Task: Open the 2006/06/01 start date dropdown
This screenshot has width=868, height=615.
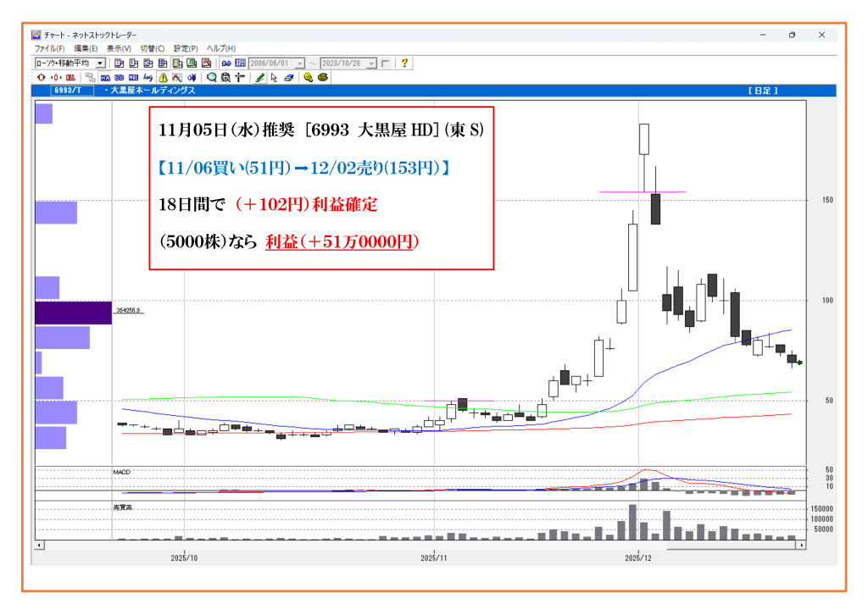Action: 300,64
